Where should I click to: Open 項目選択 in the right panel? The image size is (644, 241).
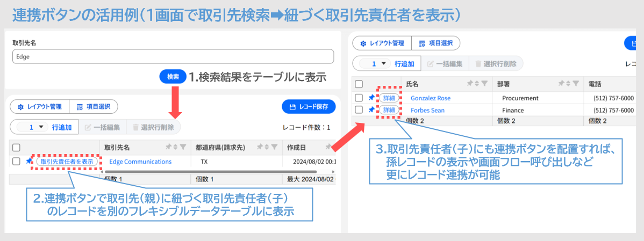436,43
